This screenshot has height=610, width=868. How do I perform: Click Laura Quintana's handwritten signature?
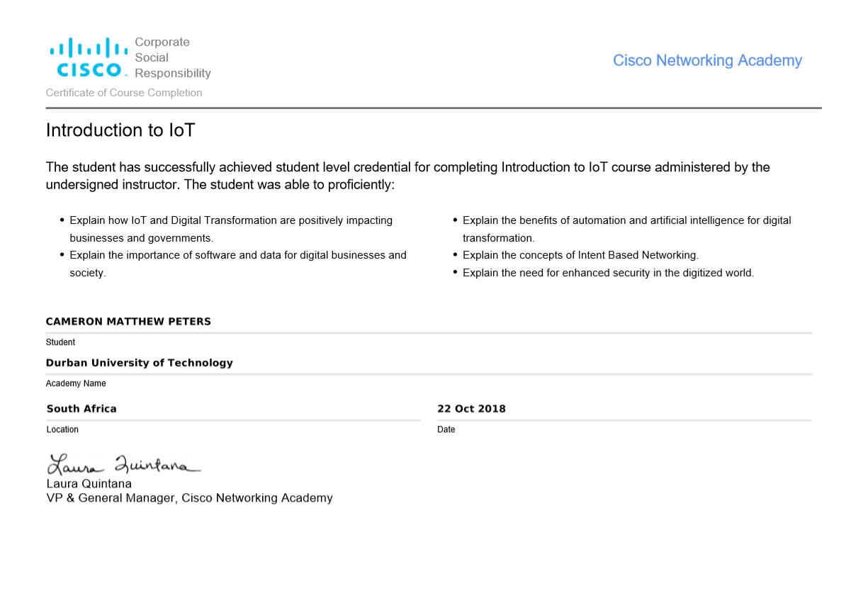pos(124,464)
